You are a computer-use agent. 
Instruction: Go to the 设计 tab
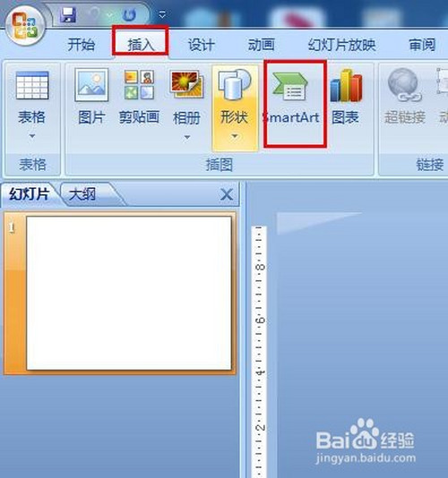tap(201, 45)
